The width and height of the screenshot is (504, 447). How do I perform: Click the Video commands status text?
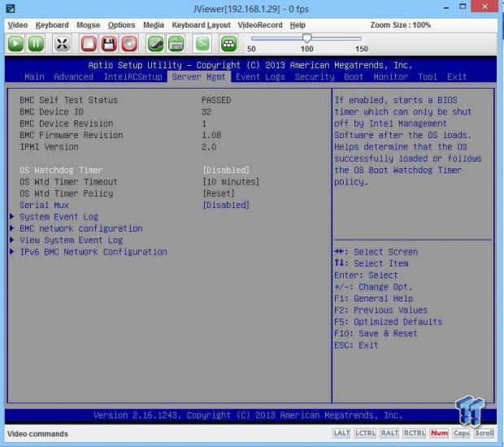click(37, 434)
